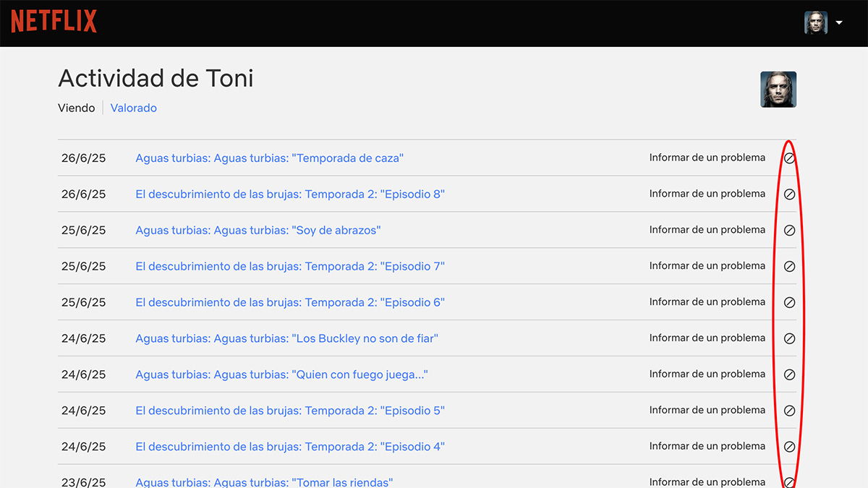Report a problem for "Episodio 4"
The height and width of the screenshot is (488, 868).
click(707, 446)
